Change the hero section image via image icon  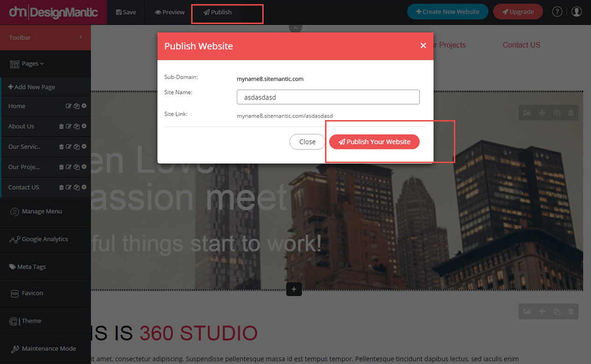(x=527, y=113)
